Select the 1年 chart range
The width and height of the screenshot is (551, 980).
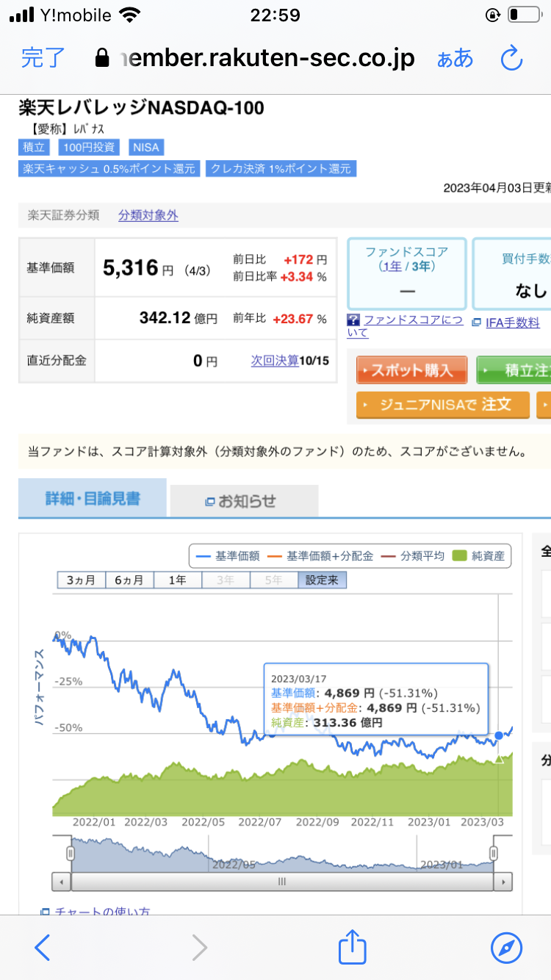coord(177,580)
